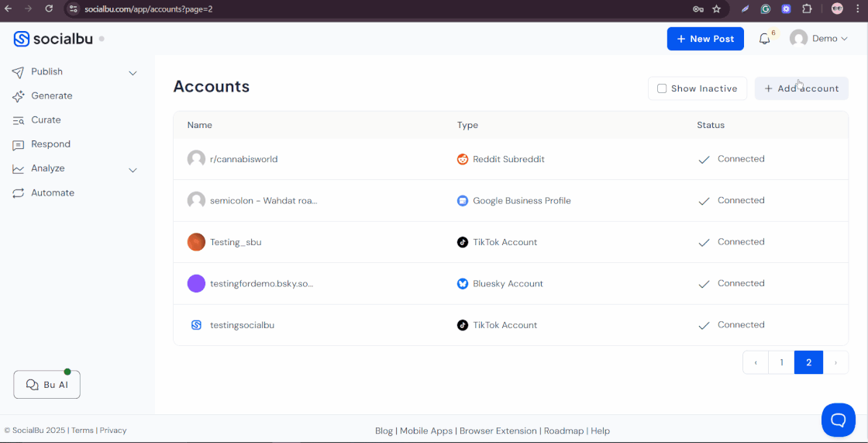
Task: Open Generate in the sidebar
Action: tap(51, 96)
